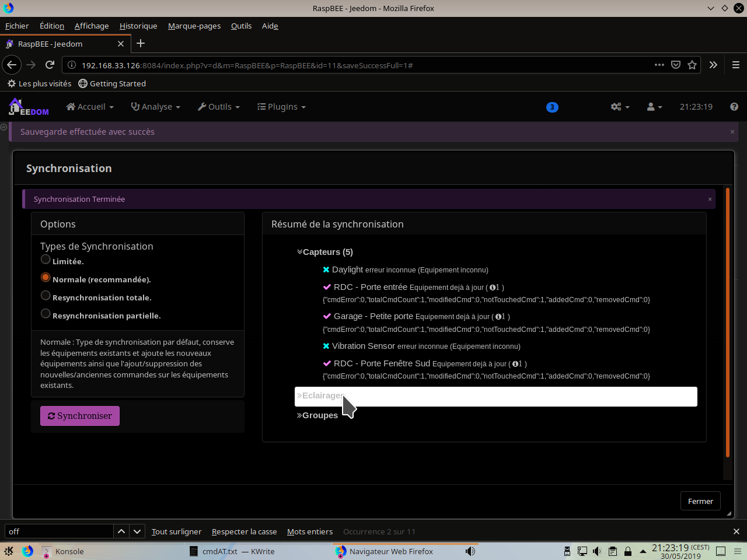Click the dialog resize grip corner

tap(729, 514)
